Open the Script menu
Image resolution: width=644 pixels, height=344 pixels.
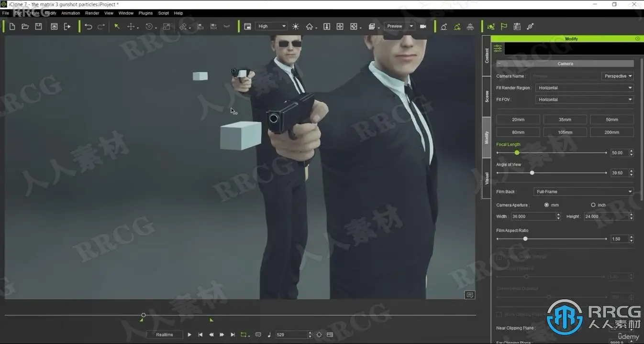[164, 13]
